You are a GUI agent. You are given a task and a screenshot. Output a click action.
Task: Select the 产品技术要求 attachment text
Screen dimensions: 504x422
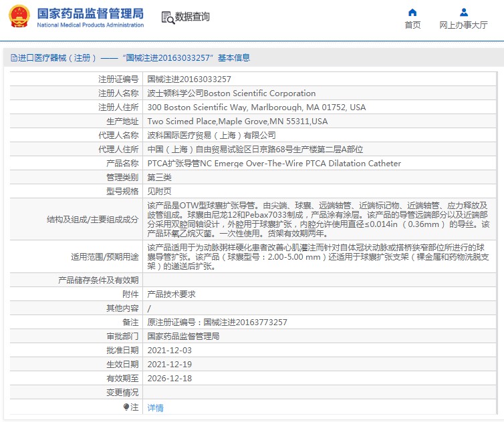tap(171, 294)
